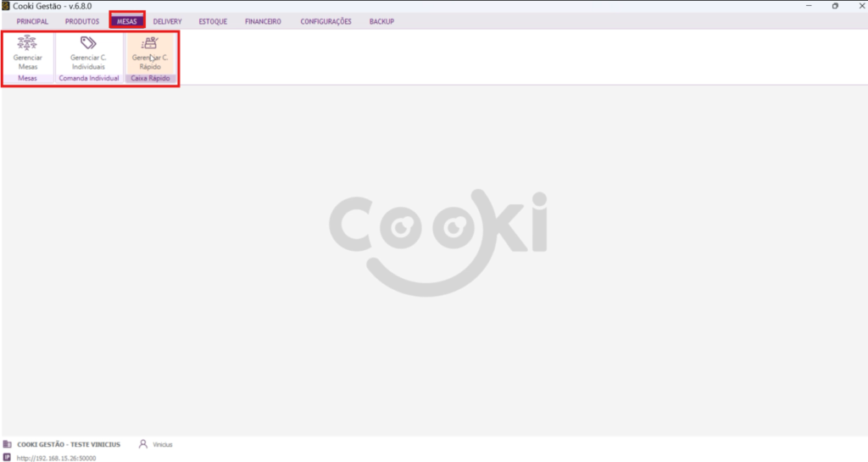Select the BACKUP tab
The width and height of the screenshot is (868, 462).
(381, 21)
